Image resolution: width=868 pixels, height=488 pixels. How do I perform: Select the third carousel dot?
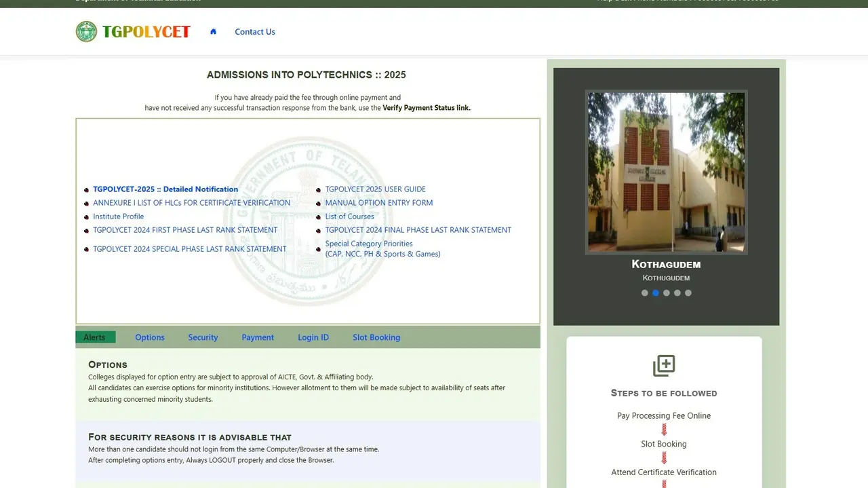(x=666, y=293)
